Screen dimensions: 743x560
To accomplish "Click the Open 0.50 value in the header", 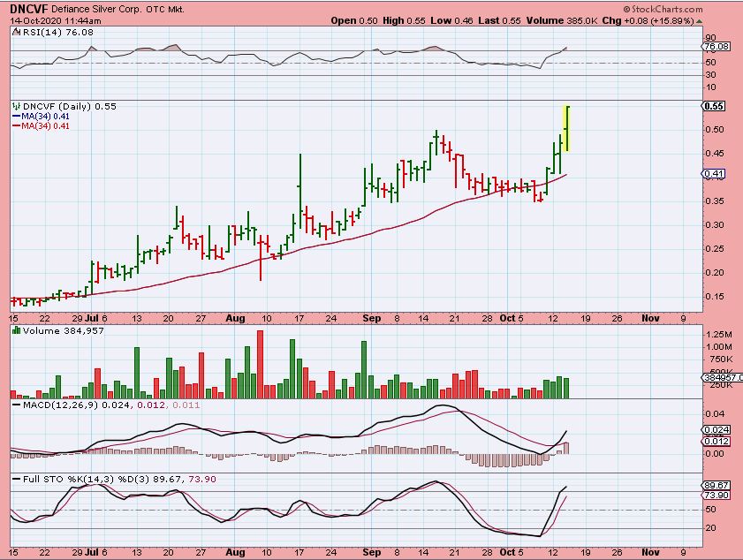I will 354,21.
